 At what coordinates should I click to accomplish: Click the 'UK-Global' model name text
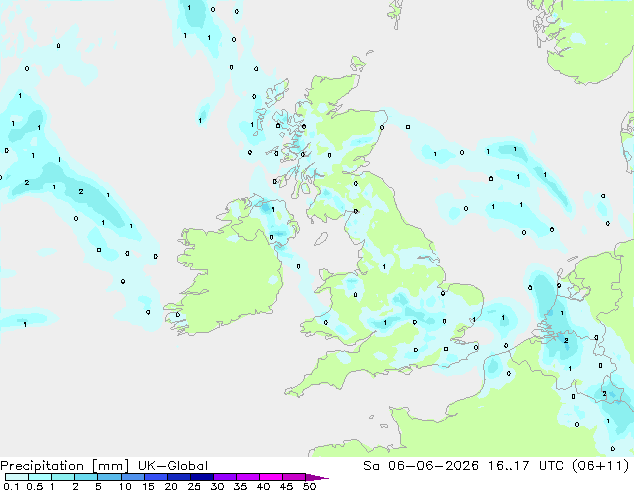click(173, 466)
